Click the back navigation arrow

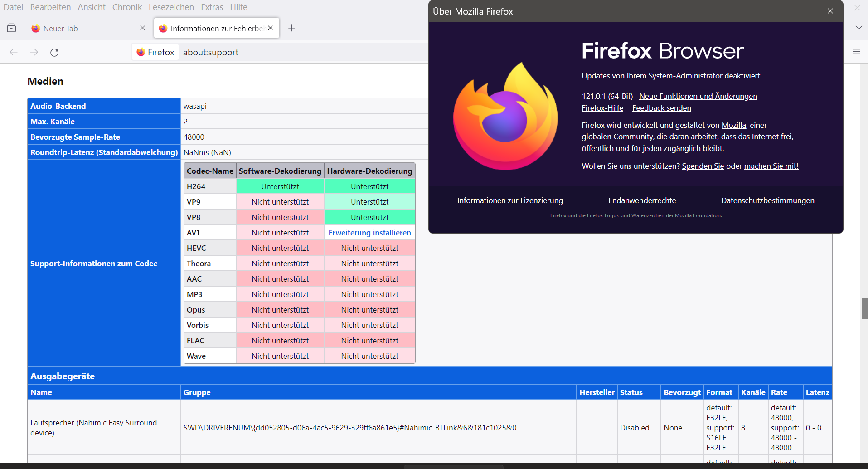coord(14,52)
